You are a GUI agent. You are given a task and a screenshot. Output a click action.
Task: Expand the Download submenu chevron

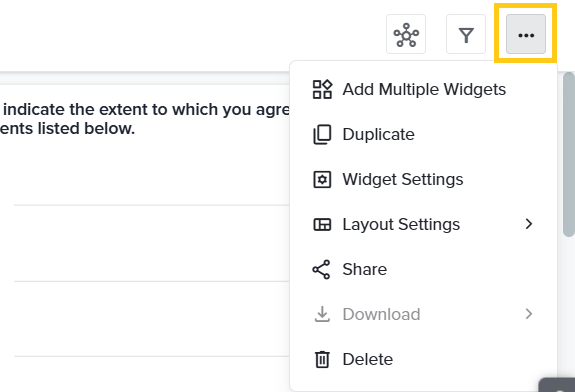(528, 314)
